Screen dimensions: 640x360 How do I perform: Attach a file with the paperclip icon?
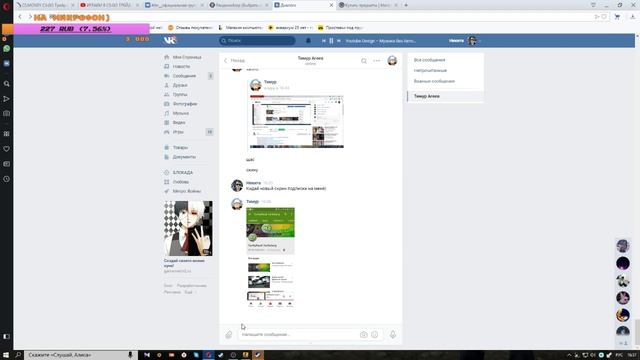tap(229, 335)
